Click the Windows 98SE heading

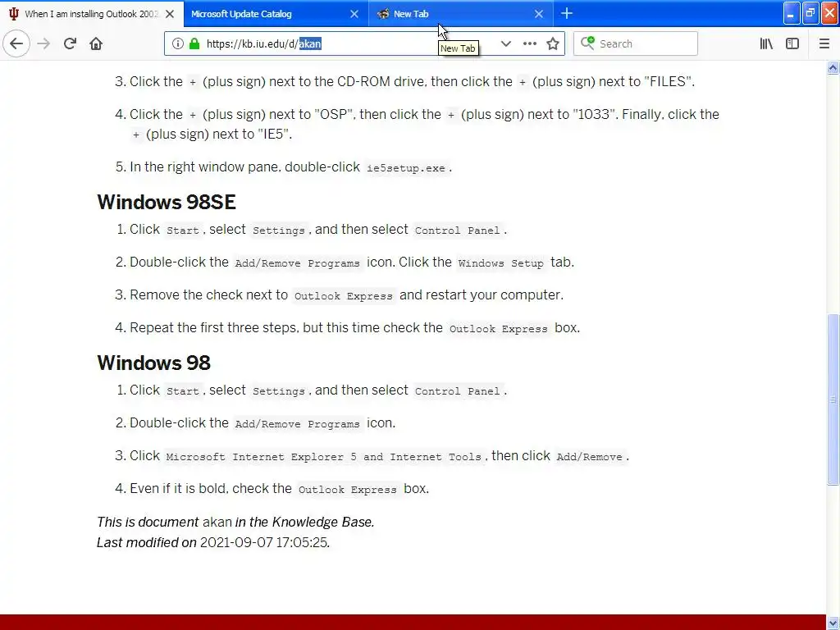click(167, 202)
